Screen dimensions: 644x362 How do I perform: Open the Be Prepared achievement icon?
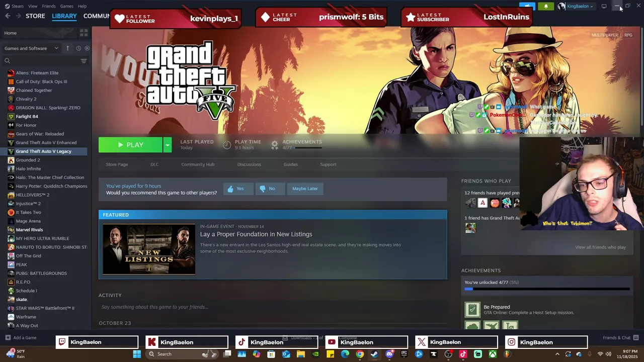(472, 309)
